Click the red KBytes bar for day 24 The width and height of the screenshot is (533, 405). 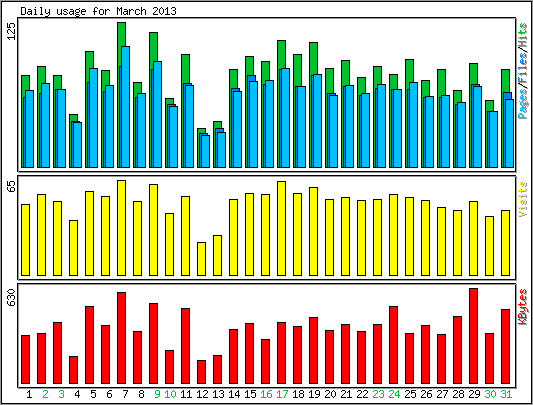[394, 345]
